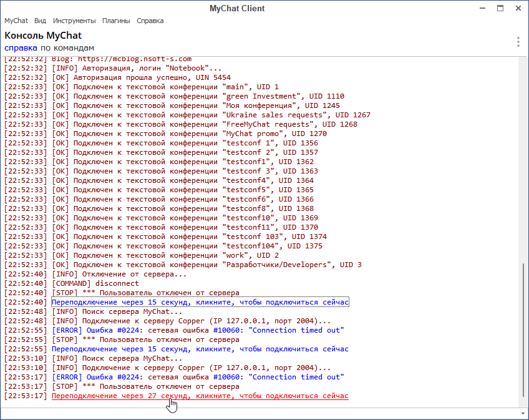
Task: Select the 22:52:40 user disconnected STOP line
Action: [122, 293]
